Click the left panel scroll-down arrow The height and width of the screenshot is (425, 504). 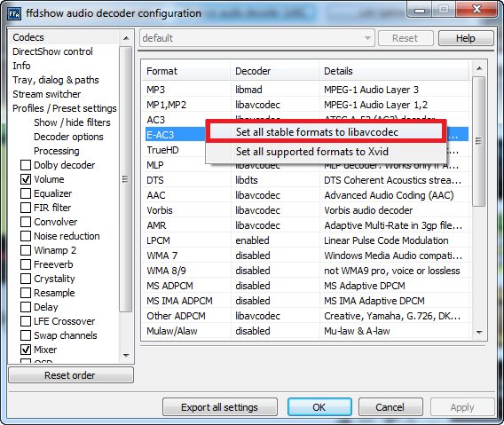coord(126,356)
